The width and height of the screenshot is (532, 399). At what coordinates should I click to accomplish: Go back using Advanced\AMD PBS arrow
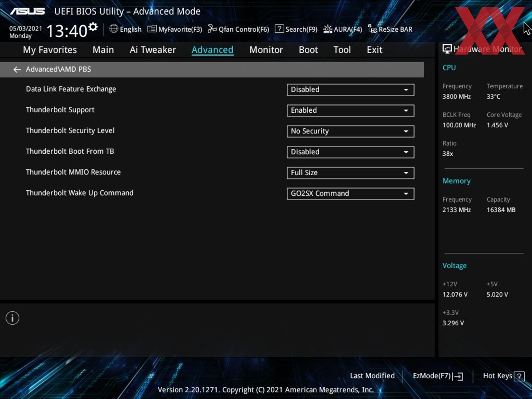pos(17,69)
